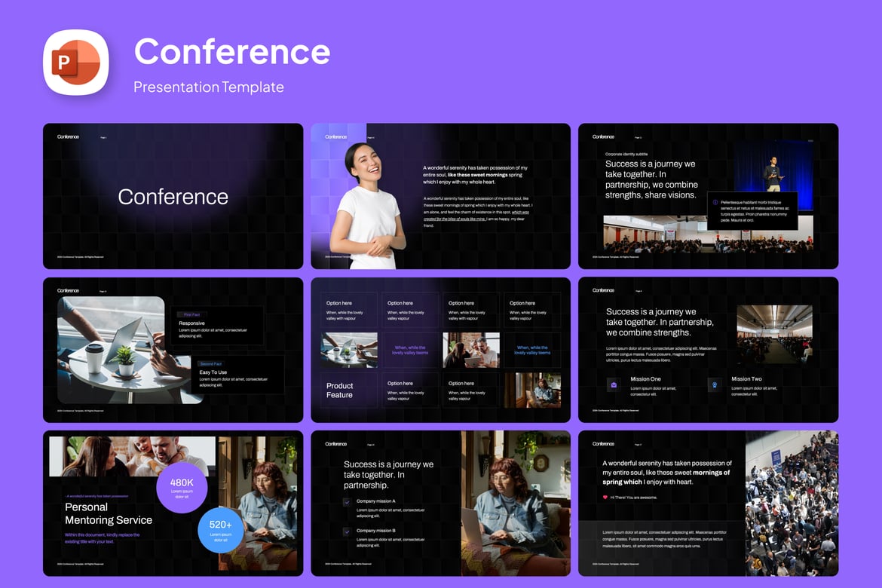Click the Responsive fact heading
The height and width of the screenshot is (588, 882).
[191, 323]
